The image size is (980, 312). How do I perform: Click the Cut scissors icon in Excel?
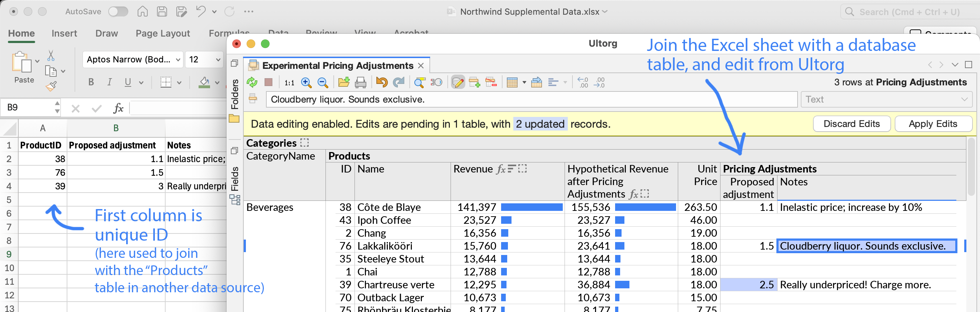51,56
